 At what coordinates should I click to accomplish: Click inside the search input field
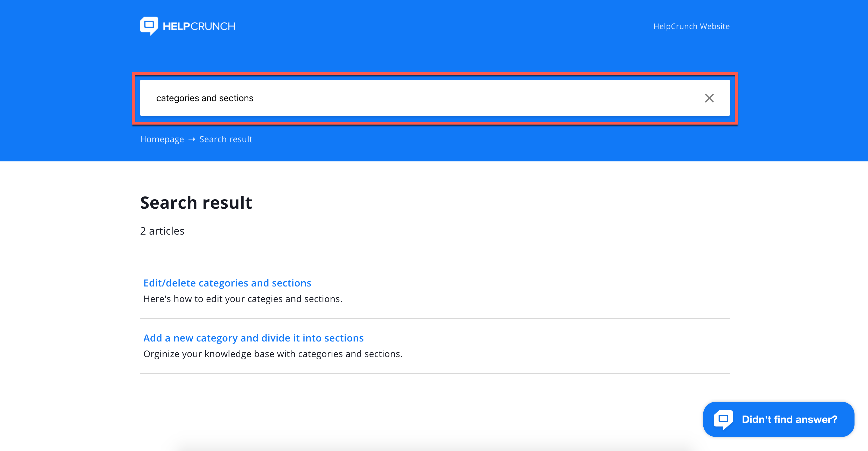[x=404, y=98]
